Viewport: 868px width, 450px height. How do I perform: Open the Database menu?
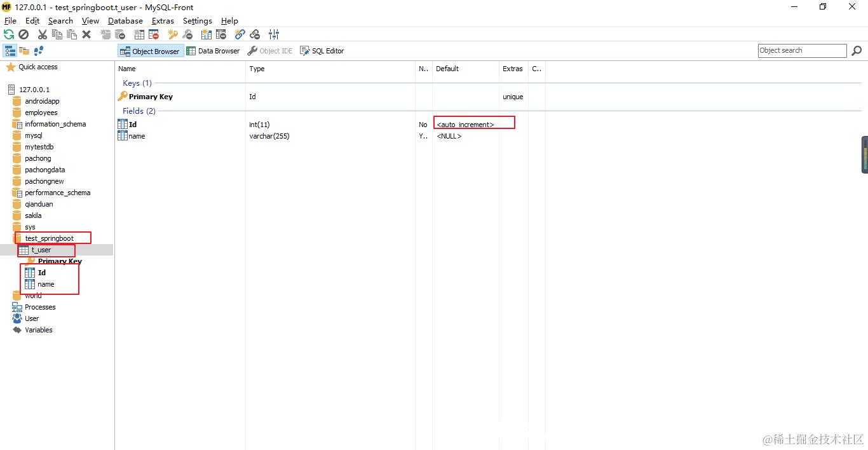point(125,21)
